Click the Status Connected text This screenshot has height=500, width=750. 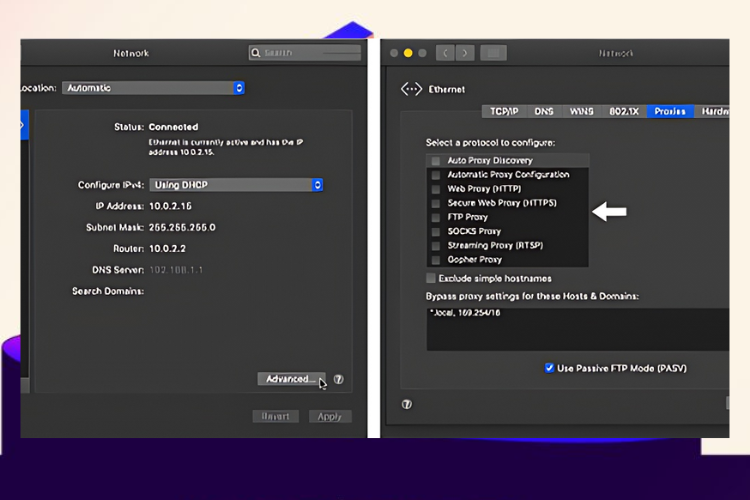tap(173, 127)
